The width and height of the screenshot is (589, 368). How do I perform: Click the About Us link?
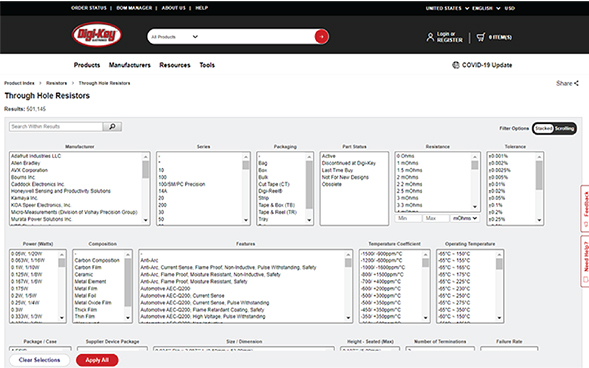[174, 8]
